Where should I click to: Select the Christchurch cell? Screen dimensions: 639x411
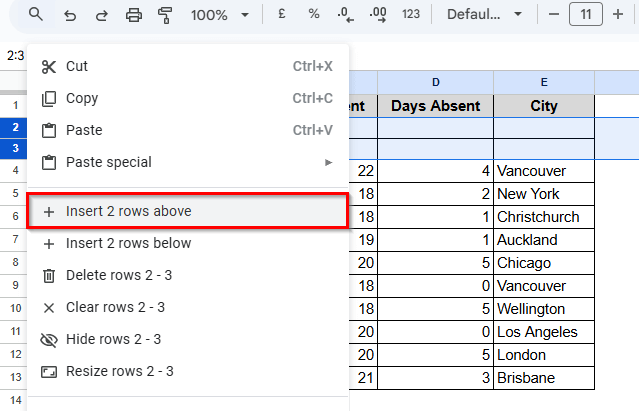(543, 217)
